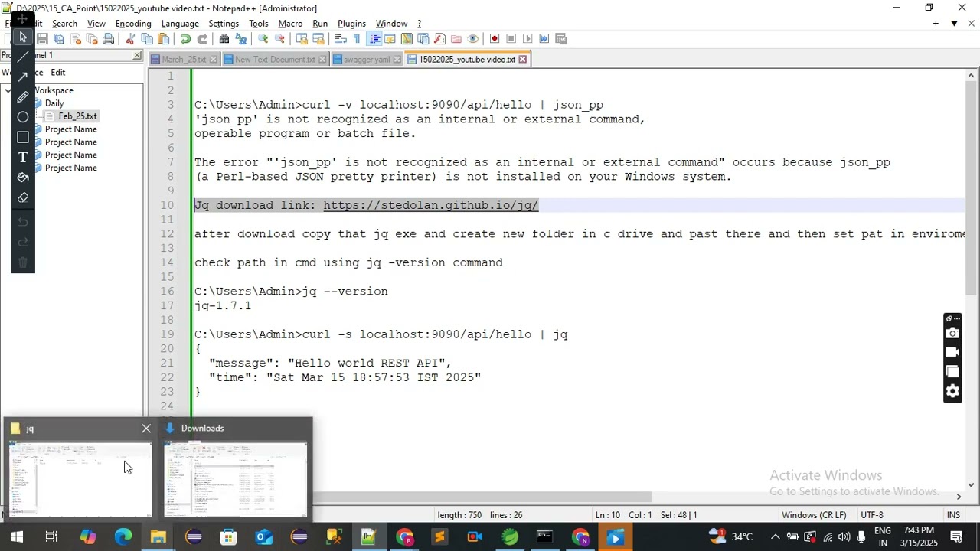Close the 15022025_youtube video.txt tab
The image size is (980, 551).
[x=523, y=60]
